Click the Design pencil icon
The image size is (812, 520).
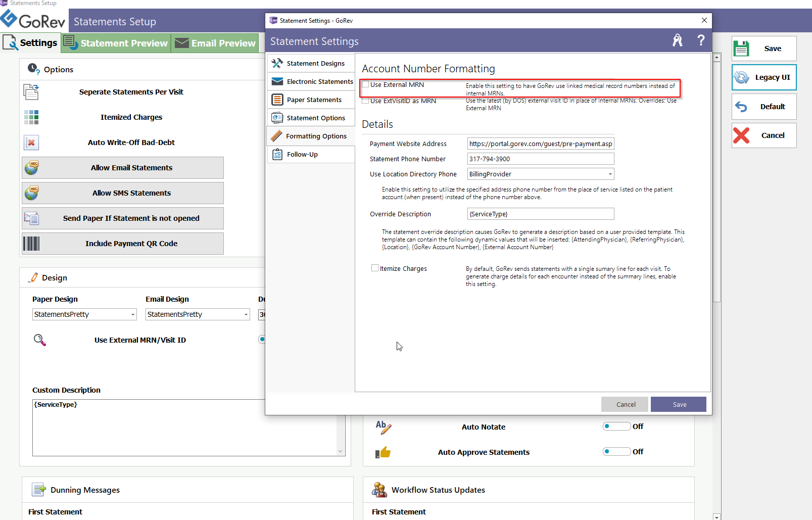[33, 277]
